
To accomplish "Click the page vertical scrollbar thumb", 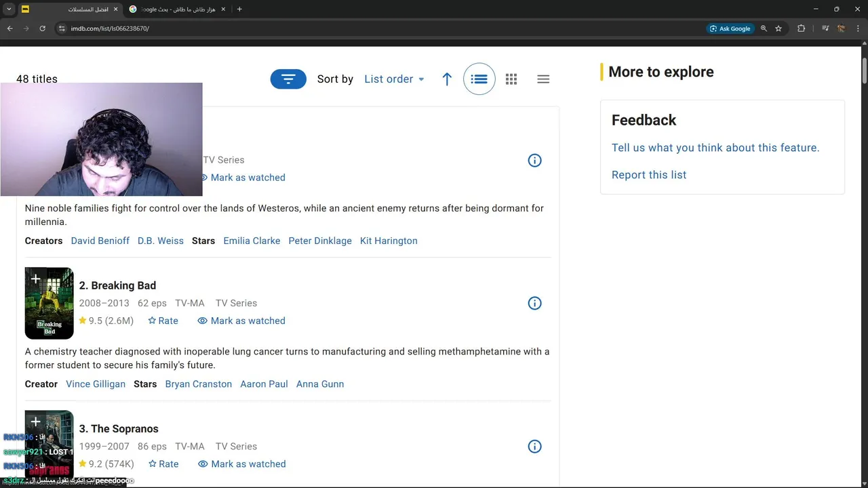I will coord(865,70).
